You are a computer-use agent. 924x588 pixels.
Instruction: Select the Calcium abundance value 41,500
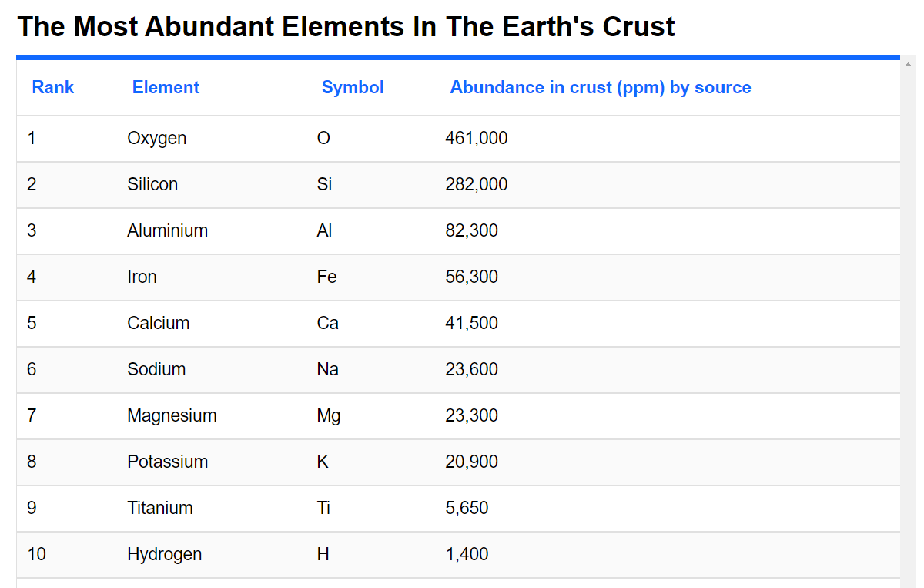pyautogui.click(x=472, y=324)
